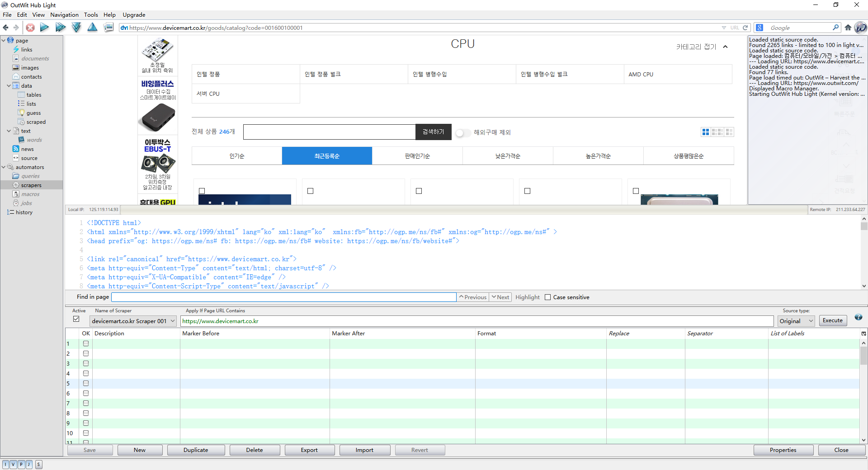This screenshot has height=470, width=868.
Task: Open the Edit menu
Action: (x=22, y=14)
